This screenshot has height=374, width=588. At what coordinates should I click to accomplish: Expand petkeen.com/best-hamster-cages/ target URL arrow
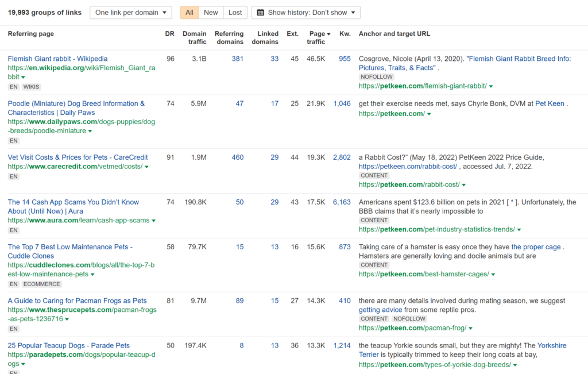(x=493, y=275)
